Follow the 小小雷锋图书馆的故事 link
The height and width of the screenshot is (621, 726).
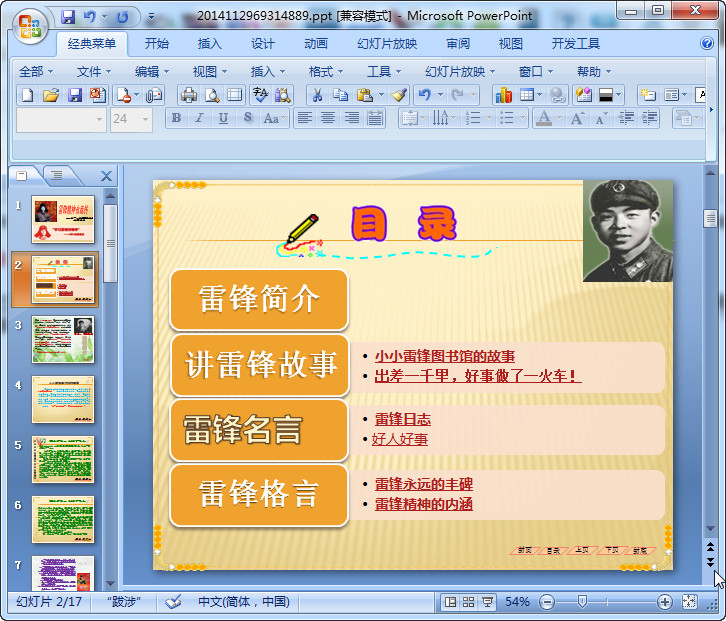(x=444, y=356)
